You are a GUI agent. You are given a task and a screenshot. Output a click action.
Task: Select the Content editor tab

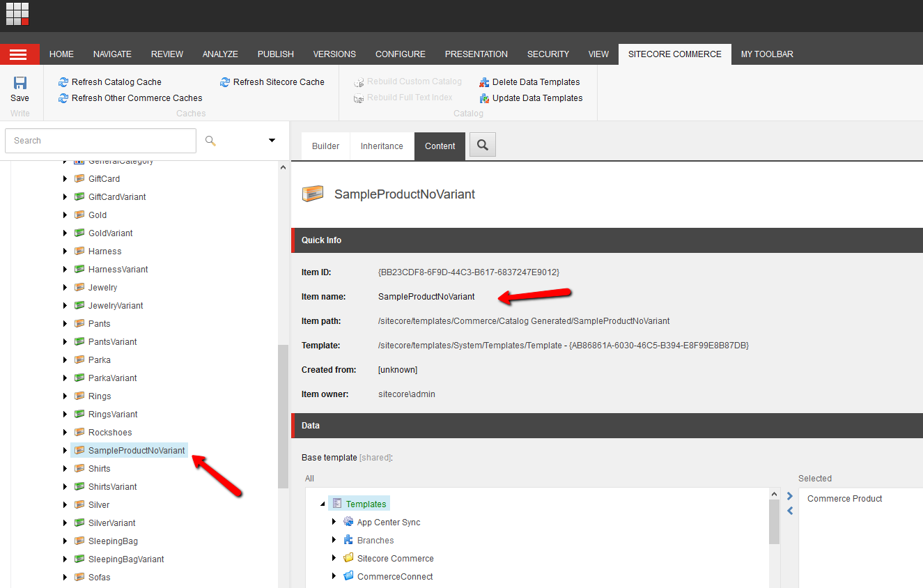pos(440,146)
